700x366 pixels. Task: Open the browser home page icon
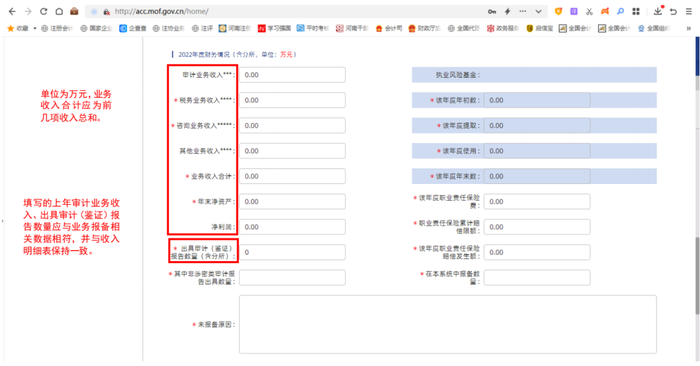59,12
